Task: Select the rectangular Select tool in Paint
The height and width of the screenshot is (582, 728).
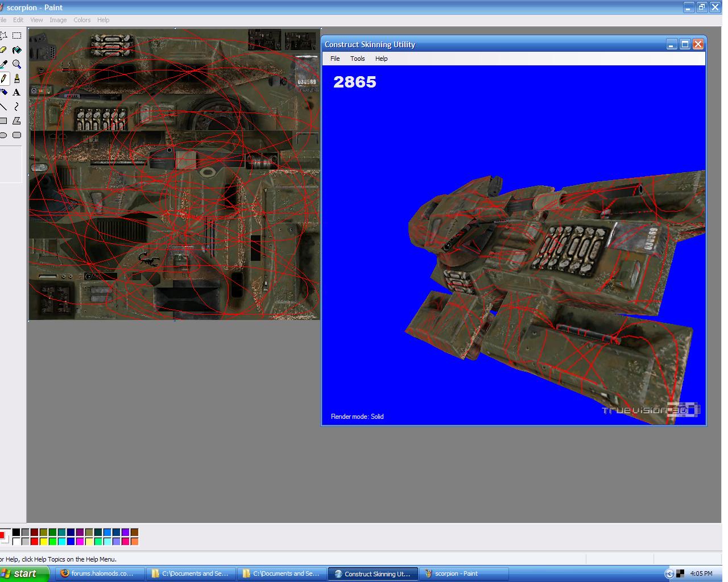Action: (x=16, y=36)
